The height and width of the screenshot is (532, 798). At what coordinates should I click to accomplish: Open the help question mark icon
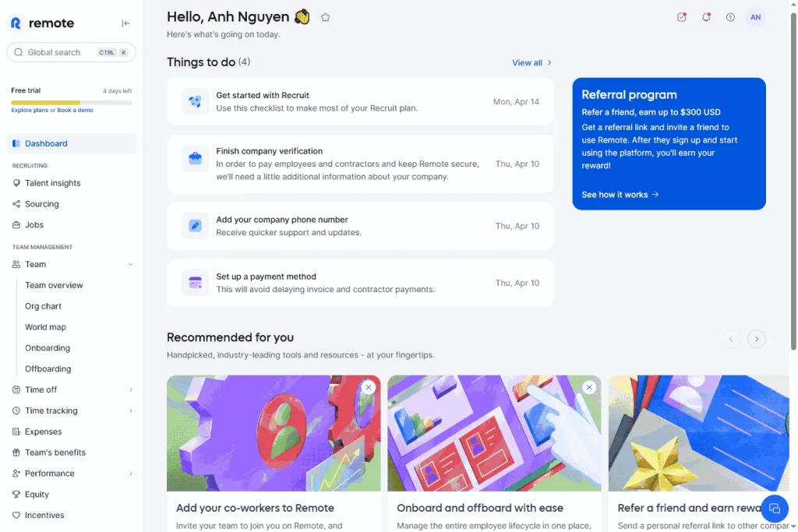pyautogui.click(x=730, y=17)
